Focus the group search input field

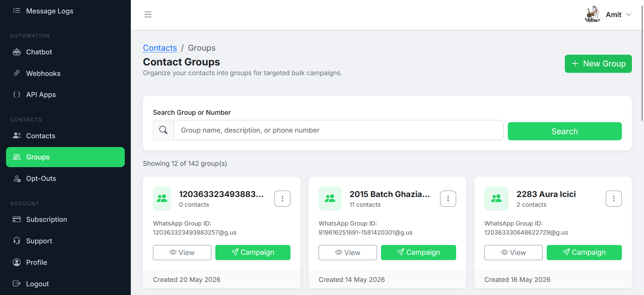click(338, 130)
